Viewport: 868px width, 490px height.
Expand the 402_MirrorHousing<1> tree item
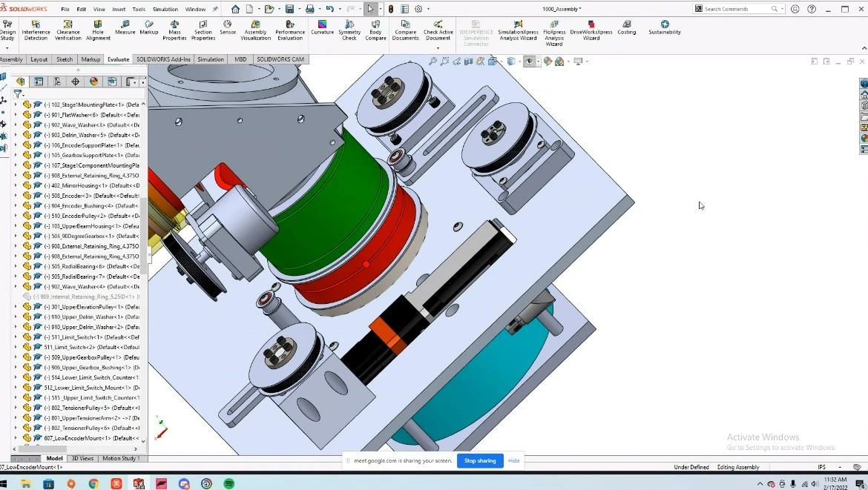tap(16, 185)
